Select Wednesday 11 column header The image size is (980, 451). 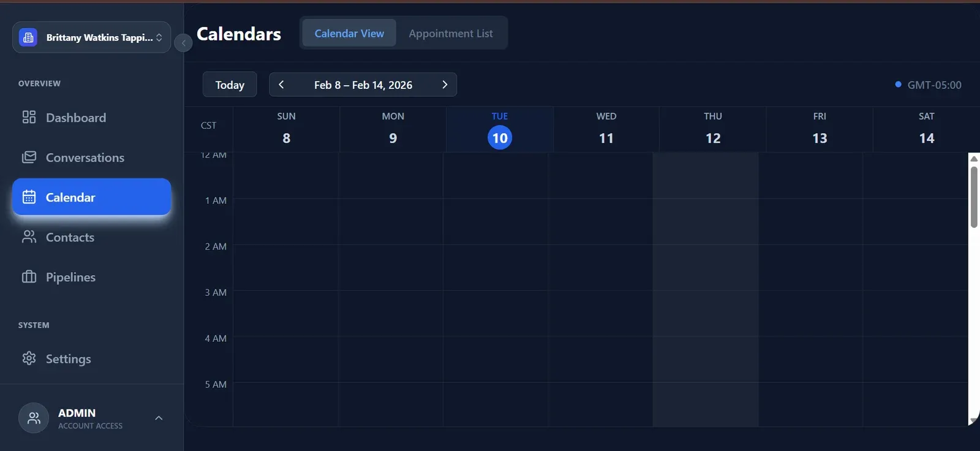click(606, 129)
